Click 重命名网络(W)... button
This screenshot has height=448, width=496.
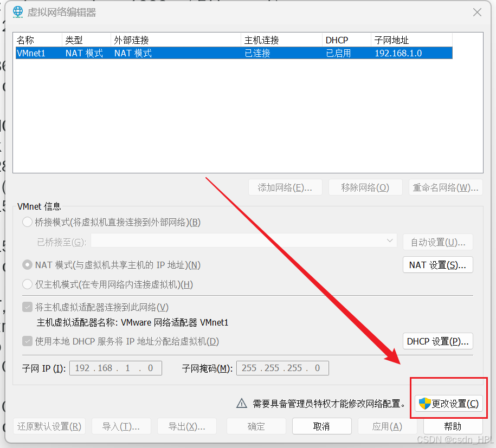pyautogui.click(x=446, y=187)
